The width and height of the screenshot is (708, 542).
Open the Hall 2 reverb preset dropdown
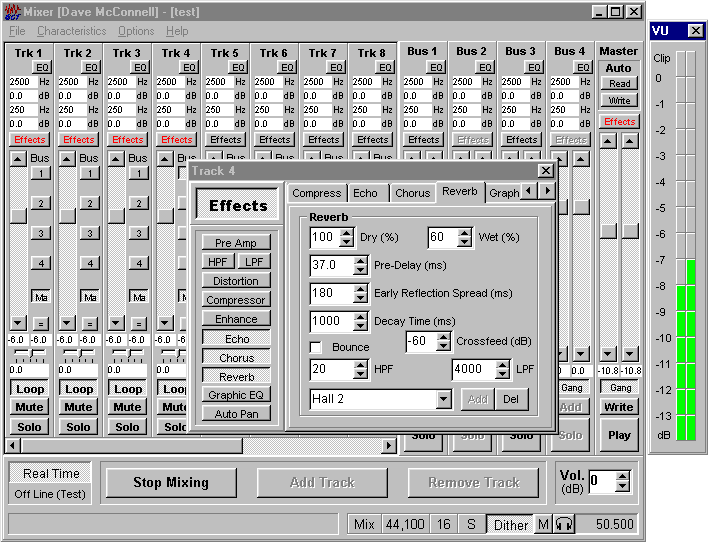point(444,400)
